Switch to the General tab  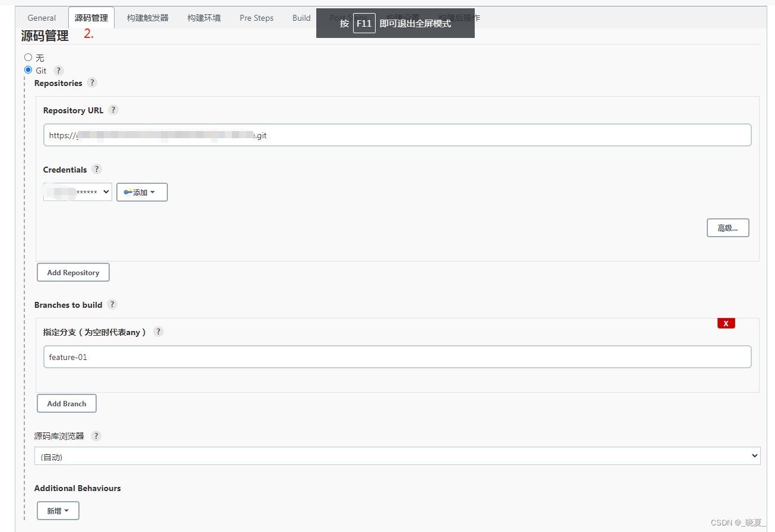[x=42, y=18]
